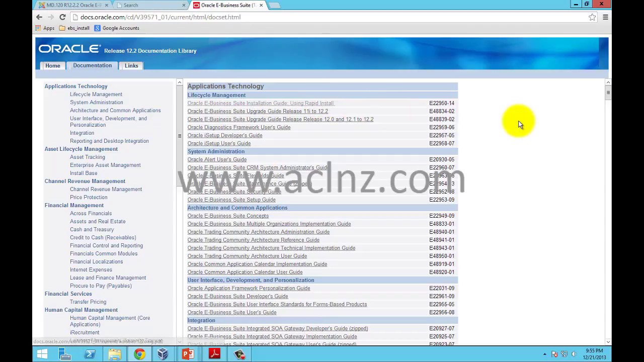The image size is (644, 362).
Task: Open the Links tab
Action: pos(131,66)
